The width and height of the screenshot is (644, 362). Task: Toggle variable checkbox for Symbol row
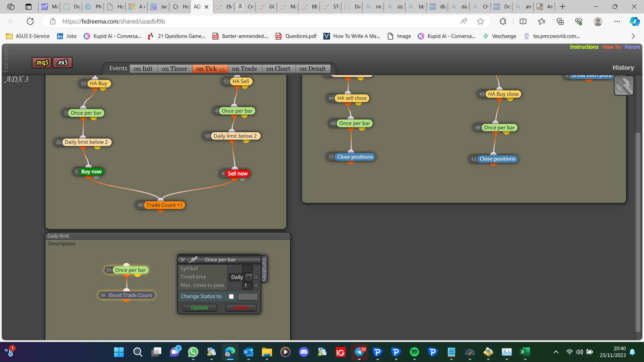(x=256, y=269)
